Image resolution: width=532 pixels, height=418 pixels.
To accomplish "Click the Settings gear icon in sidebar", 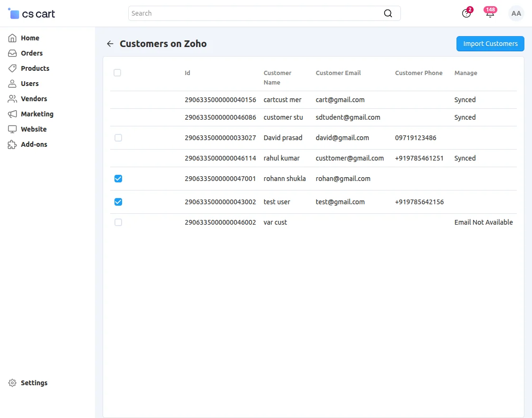I will pos(12,383).
